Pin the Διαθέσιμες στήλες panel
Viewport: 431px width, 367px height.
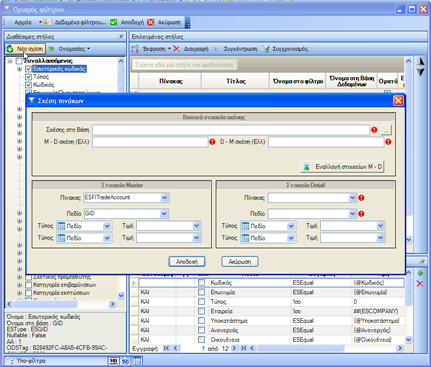120,37
